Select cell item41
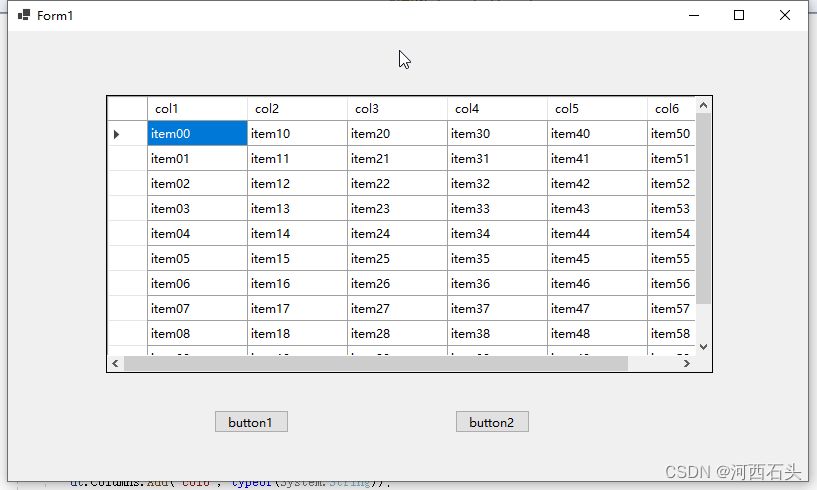This screenshot has height=490, width=817. coord(598,158)
